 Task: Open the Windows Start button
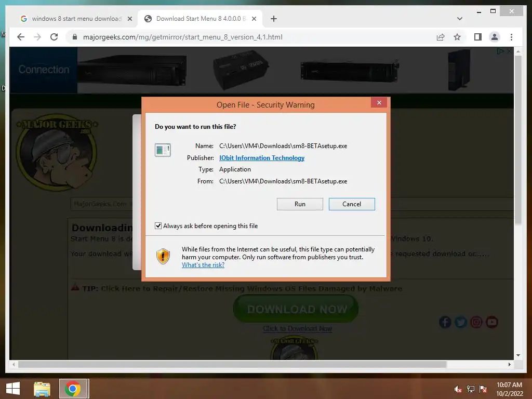[x=13, y=389]
